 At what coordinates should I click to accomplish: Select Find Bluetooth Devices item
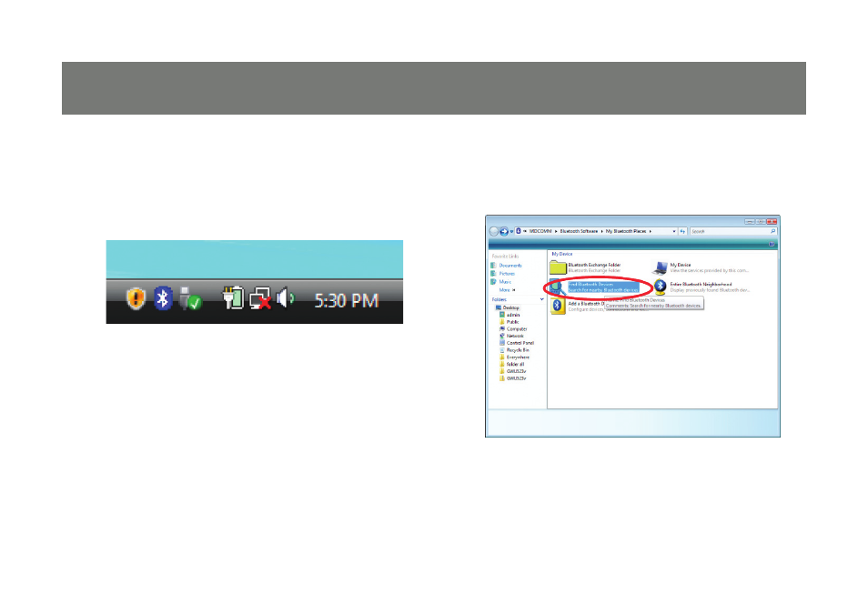[x=594, y=287]
